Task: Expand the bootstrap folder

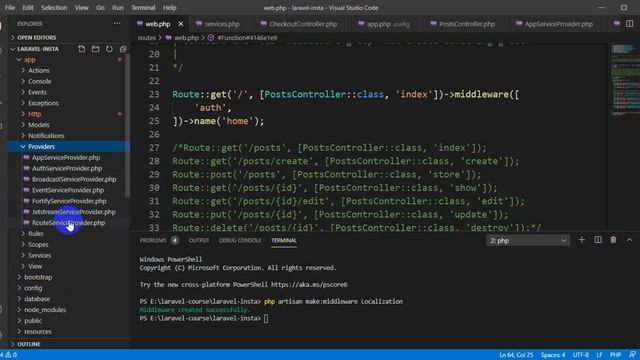Action: click(x=38, y=277)
